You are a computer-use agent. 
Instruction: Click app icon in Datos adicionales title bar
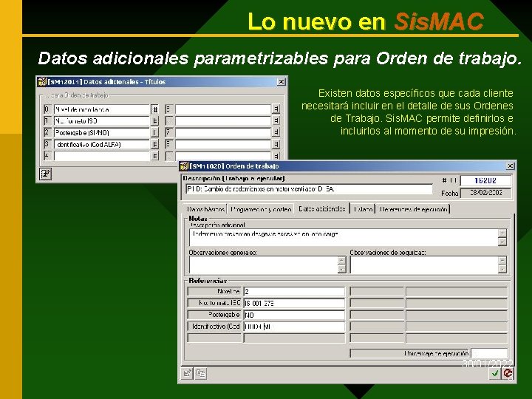tap(42, 82)
